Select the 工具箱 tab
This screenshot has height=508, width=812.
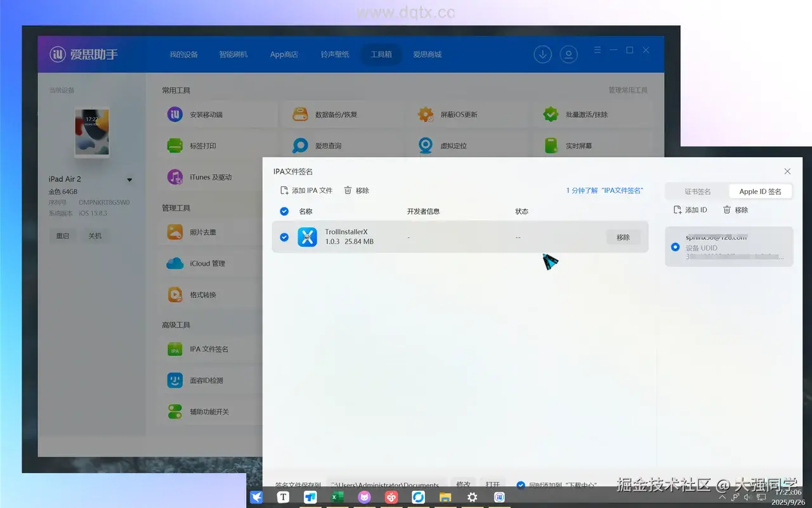(x=381, y=55)
